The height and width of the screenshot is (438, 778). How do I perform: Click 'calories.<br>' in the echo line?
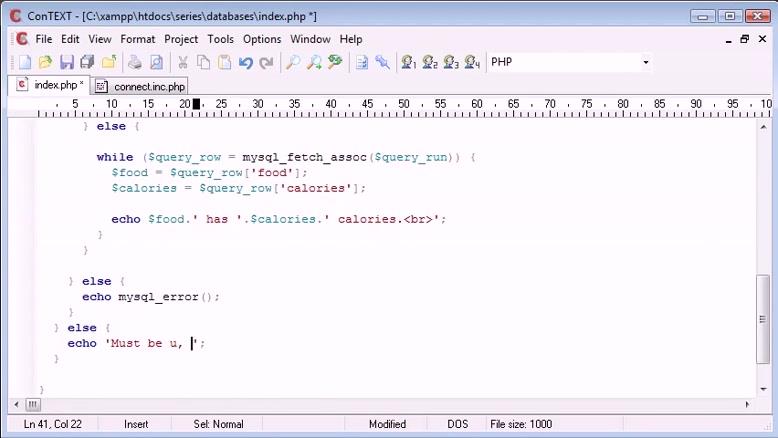click(386, 219)
